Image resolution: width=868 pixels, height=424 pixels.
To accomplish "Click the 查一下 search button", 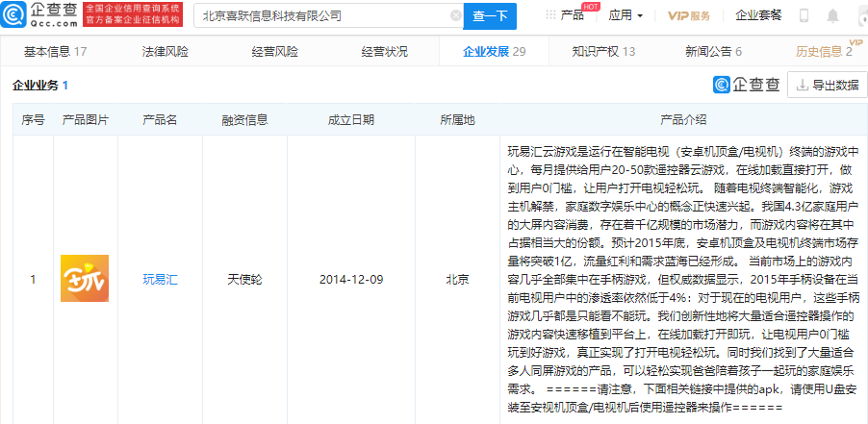I will click(490, 16).
